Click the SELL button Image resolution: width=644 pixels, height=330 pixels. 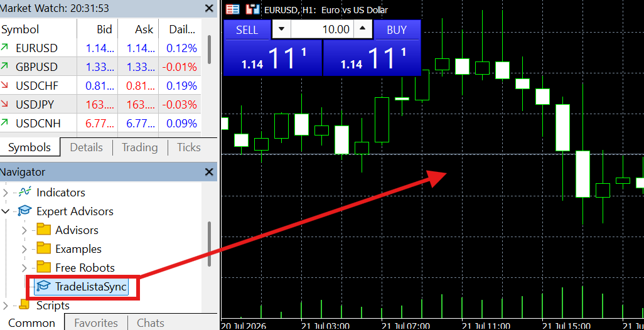click(x=247, y=29)
